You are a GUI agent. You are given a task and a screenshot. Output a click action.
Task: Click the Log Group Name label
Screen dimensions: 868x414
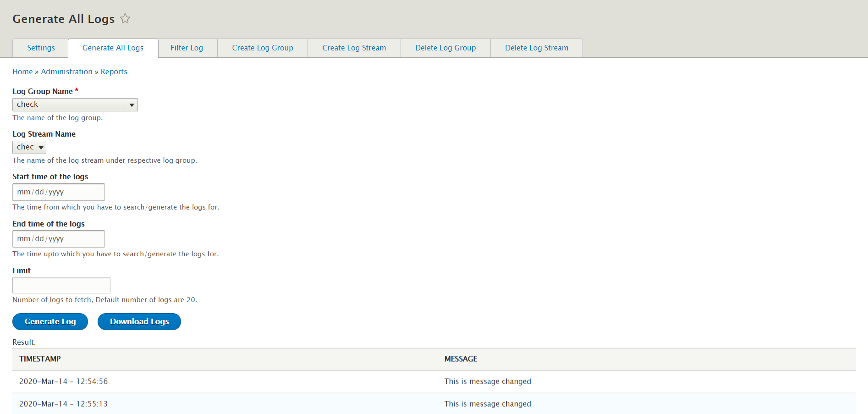point(43,91)
